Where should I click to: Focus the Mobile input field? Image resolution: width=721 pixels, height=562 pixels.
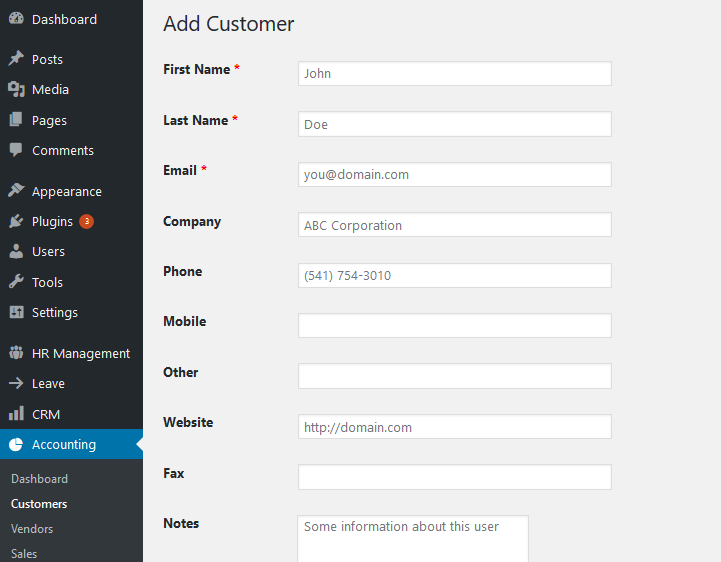coord(455,326)
